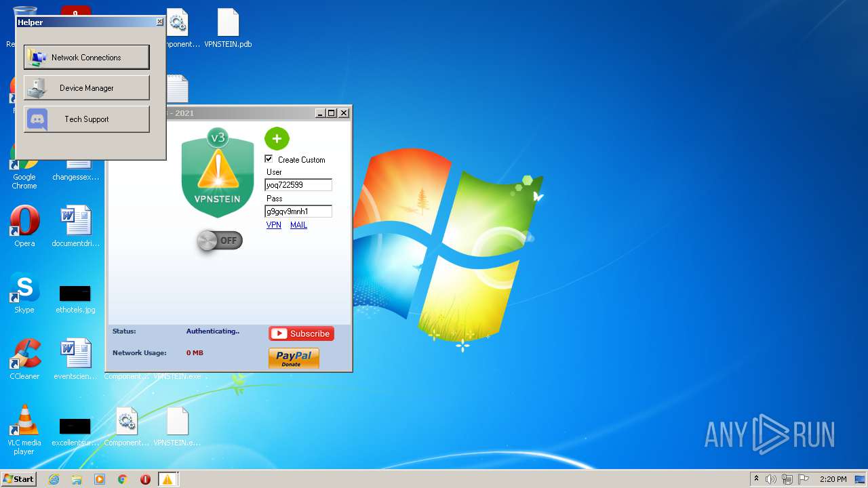Image resolution: width=868 pixels, height=488 pixels.
Task: Open the Start menu
Action: (19, 479)
